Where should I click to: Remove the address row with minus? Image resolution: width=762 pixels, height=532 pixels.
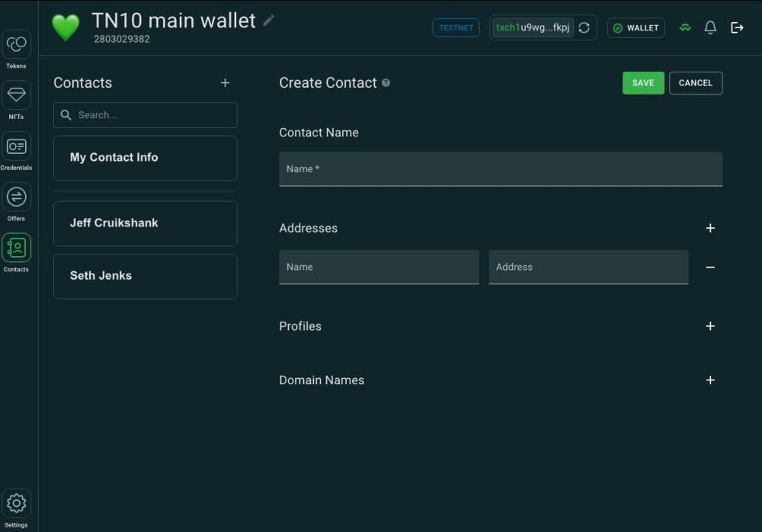tap(710, 267)
